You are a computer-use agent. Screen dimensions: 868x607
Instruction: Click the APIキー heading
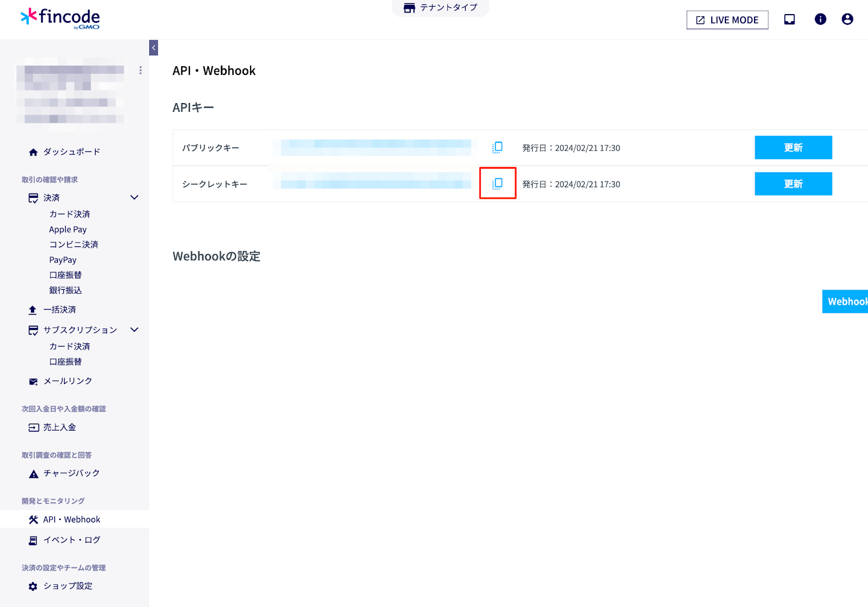193,107
